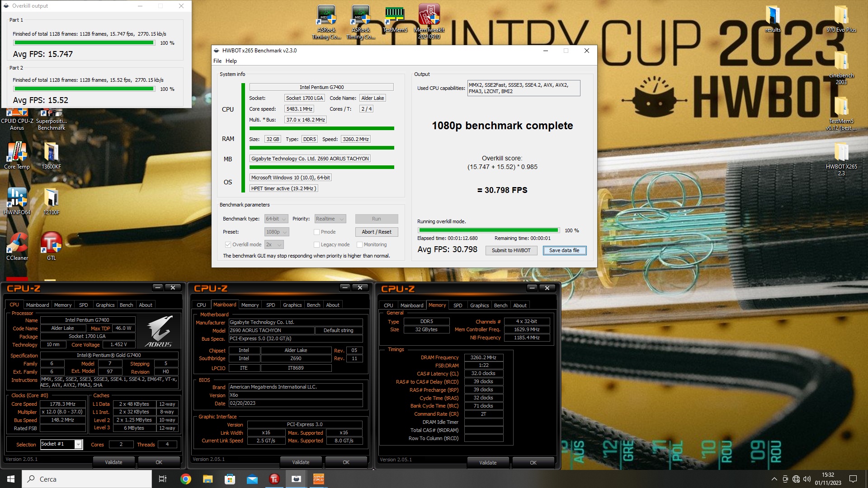This screenshot has height=488, width=868.
Task: Open CPUID CPU-Z Aorus desktop shortcut
Action: pos(17,120)
